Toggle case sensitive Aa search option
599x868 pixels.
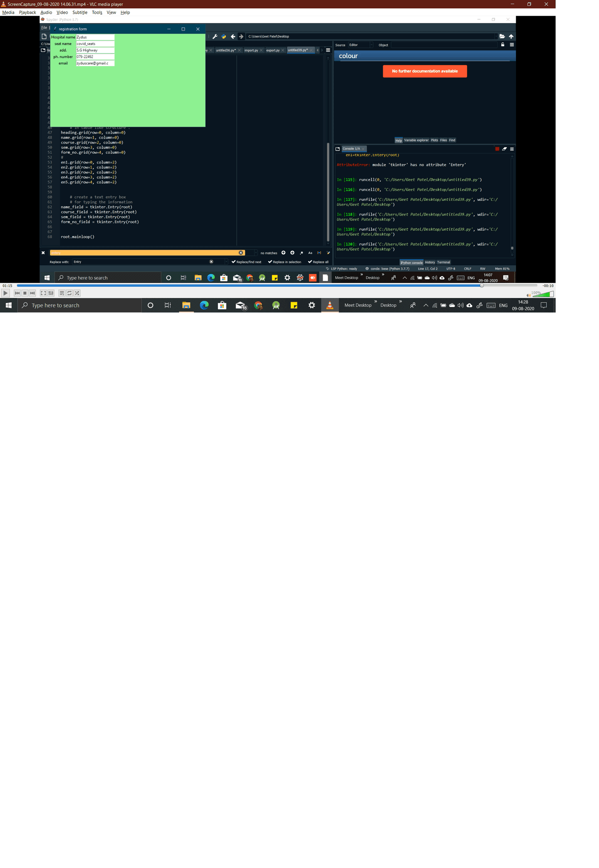(310, 252)
